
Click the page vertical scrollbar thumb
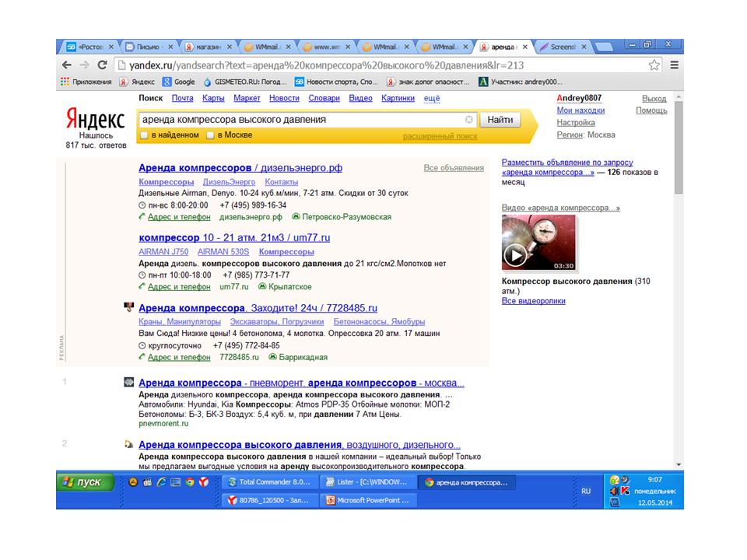679,147
